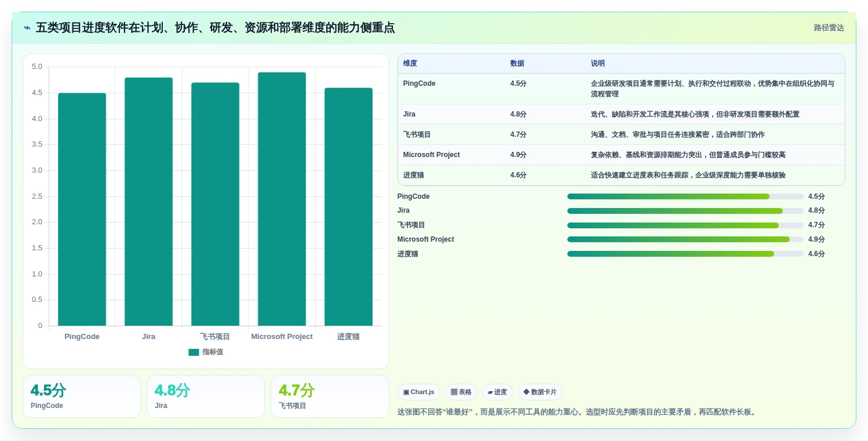The height and width of the screenshot is (441, 868).
Task: Open the 4.8分 Jira data card
Action: (206, 396)
